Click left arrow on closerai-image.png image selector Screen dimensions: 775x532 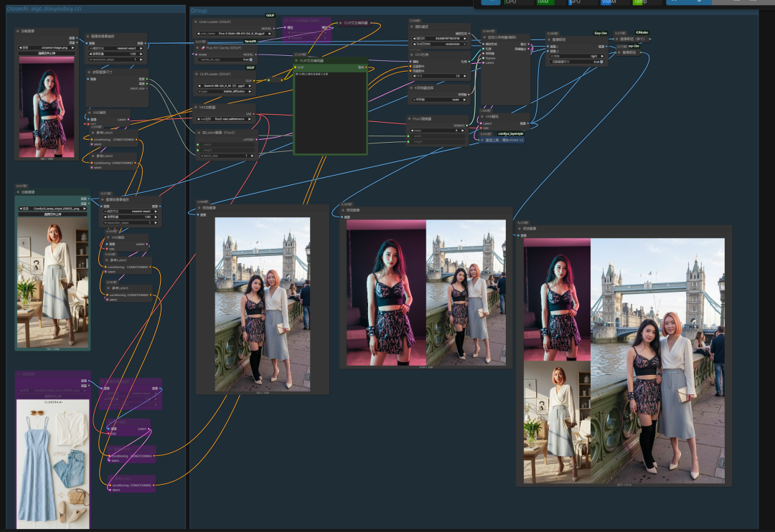tap(22, 47)
